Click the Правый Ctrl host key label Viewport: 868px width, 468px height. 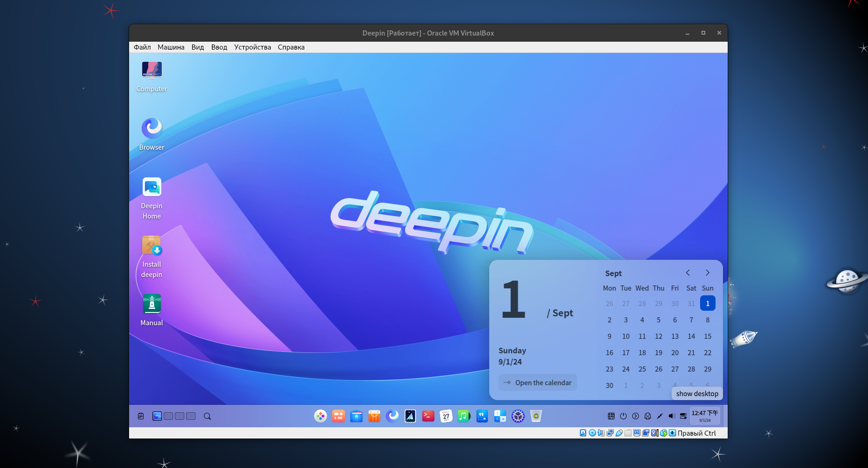tap(697, 433)
